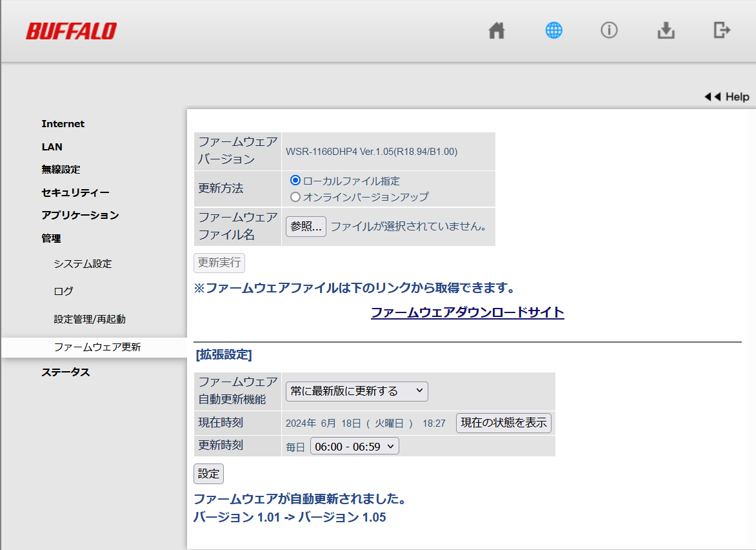The height and width of the screenshot is (550, 756).
Task: Follow the ファームウェアダウンロードサイト link
Action: pos(467,313)
